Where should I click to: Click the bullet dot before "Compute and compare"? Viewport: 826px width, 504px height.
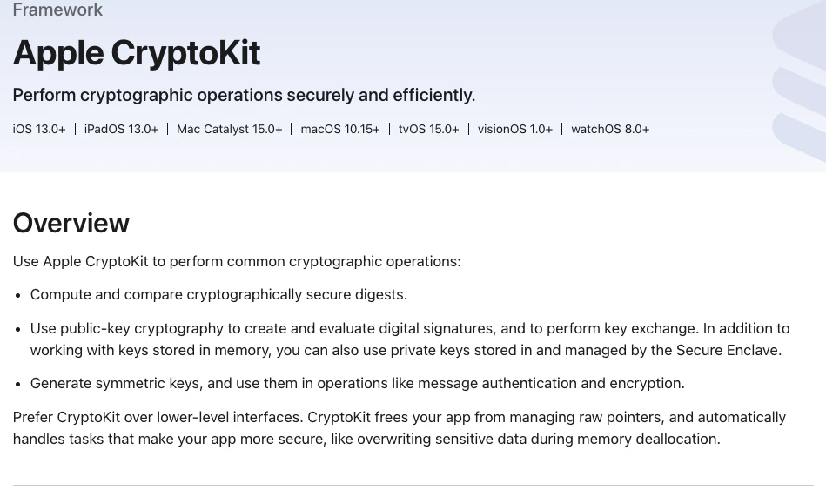pyautogui.click(x=18, y=295)
